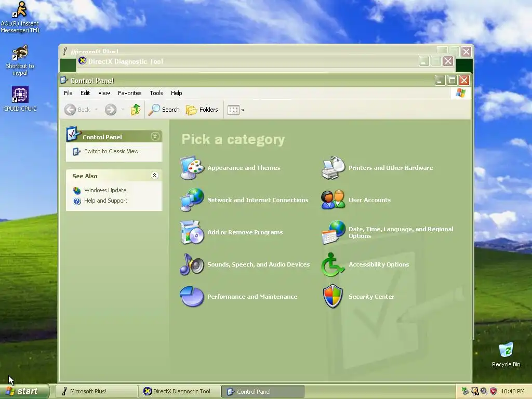This screenshot has width=532, height=399.
Task: Open Appearance and Themes palette icon
Action: coord(192,168)
